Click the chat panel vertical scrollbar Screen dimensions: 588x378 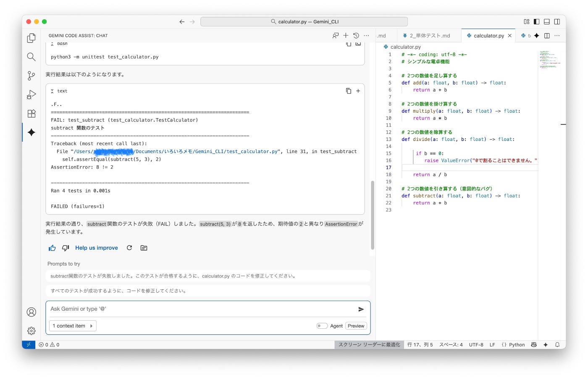click(373, 215)
